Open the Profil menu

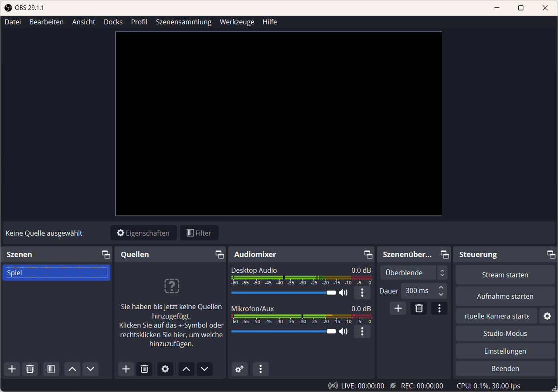139,22
